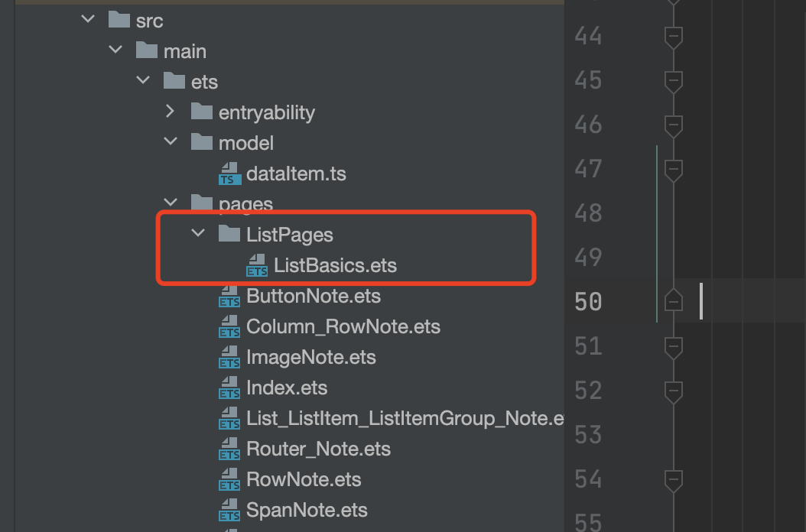Click the ListPages folder icon
Screen dimensions: 806x532
coord(229,233)
